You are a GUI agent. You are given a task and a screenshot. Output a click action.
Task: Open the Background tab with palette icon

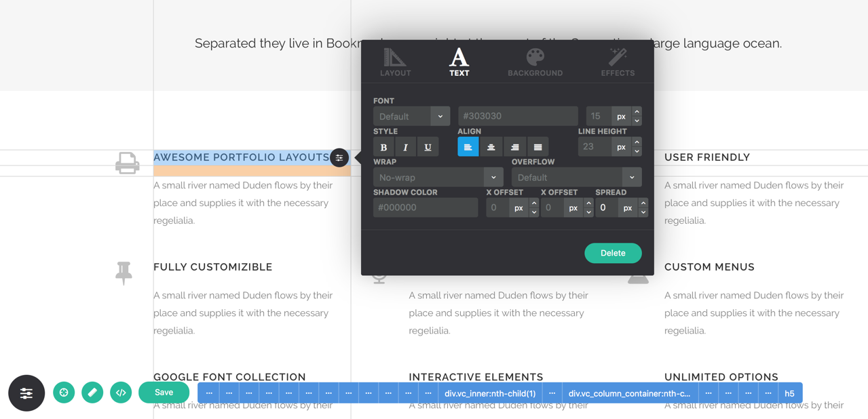point(535,62)
